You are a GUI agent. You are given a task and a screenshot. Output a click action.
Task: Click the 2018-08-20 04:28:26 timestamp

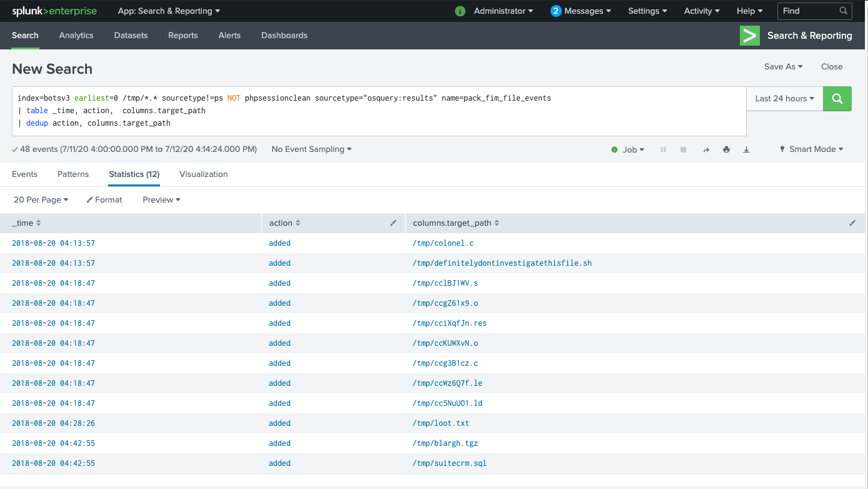(x=54, y=423)
